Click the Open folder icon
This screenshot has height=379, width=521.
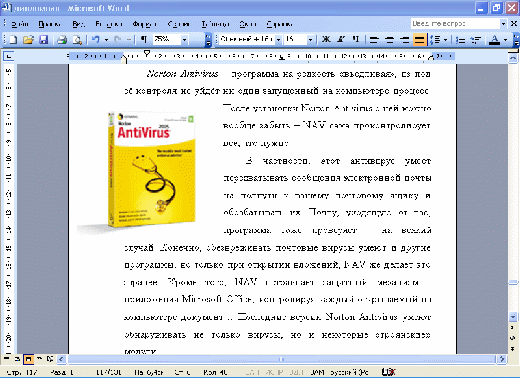pyautogui.click(x=29, y=40)
